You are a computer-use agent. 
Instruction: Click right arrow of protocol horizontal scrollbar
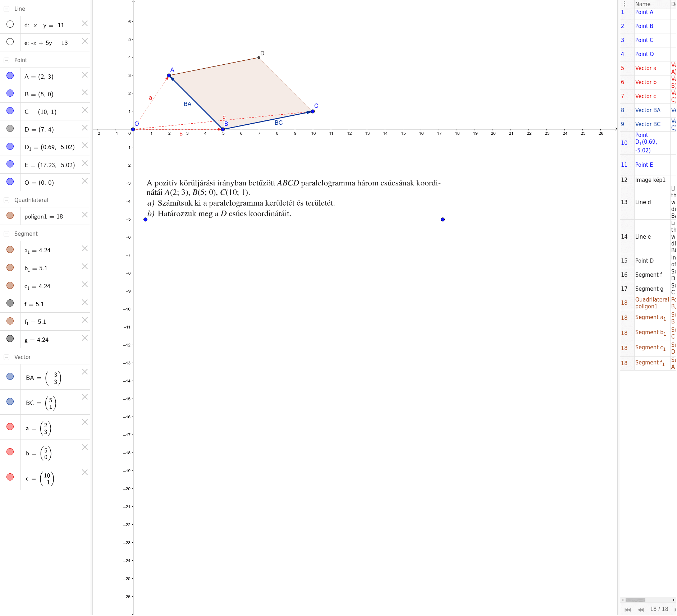(x=673, y=600)
